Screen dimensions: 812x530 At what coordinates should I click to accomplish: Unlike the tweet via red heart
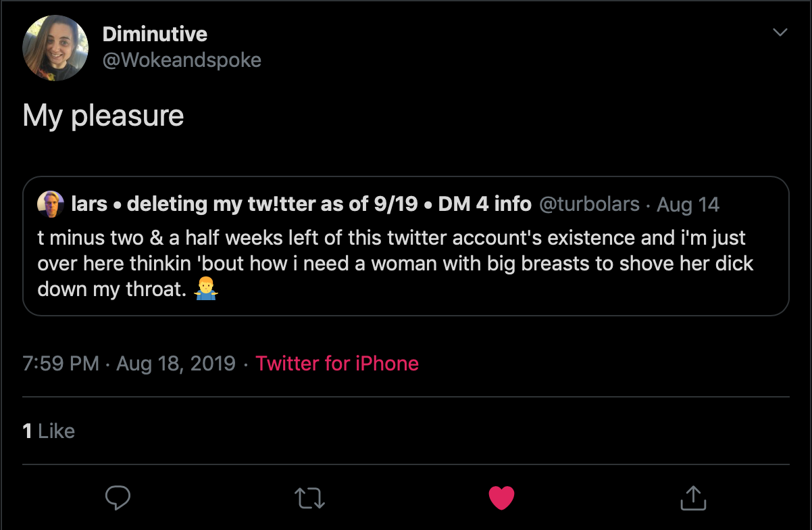501,498
